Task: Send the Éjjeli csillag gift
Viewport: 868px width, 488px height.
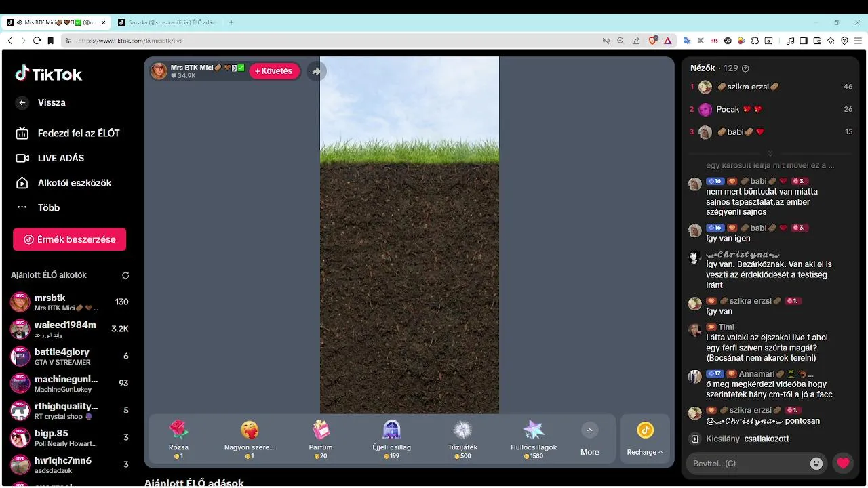Action: coord(392,439)
